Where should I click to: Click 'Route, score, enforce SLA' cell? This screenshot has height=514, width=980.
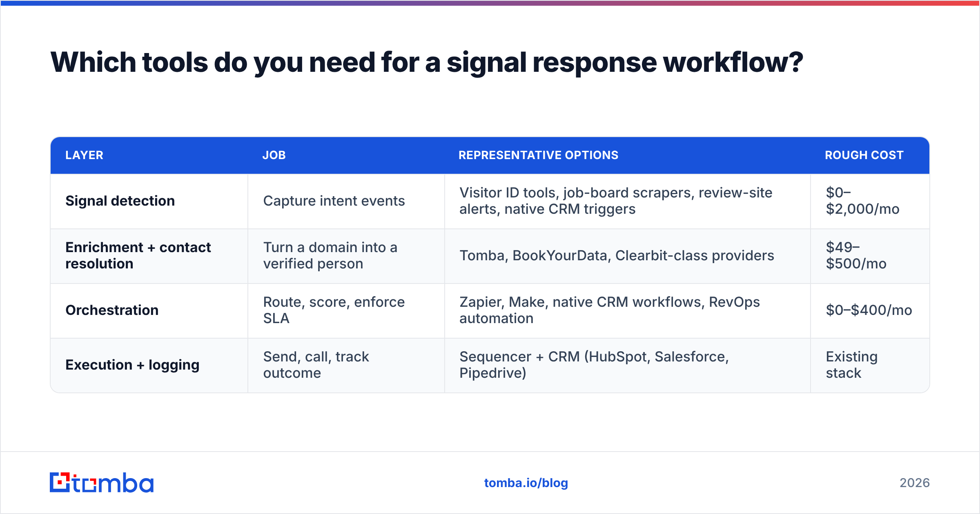pyautogui.click(x=346, y=310)
